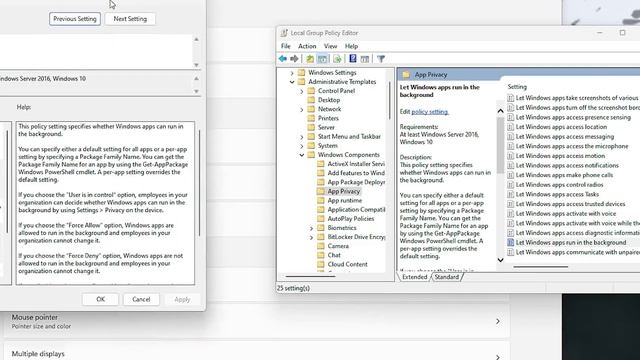
Task: Expand the BitLocker Drive Encryption node
Action: 311,237
